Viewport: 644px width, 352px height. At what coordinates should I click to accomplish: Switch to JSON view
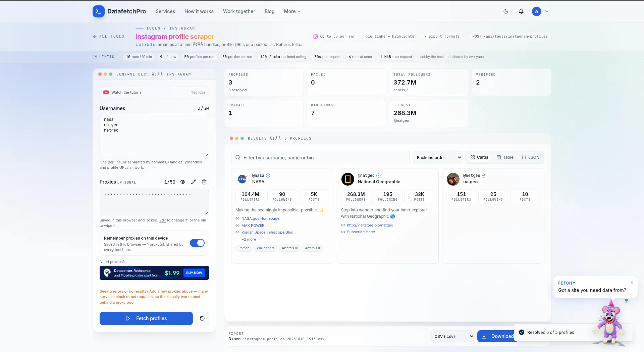pos(531,157)
